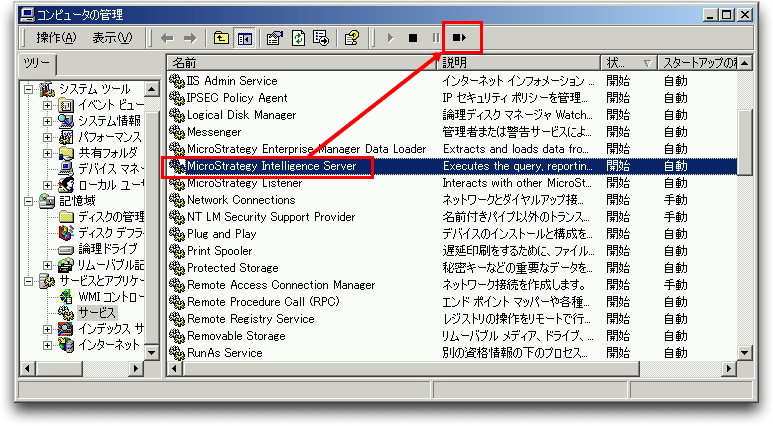Expand the パフォーマンス tree node
The width and height of the screenshot is (773, 426).
(47, 137)
